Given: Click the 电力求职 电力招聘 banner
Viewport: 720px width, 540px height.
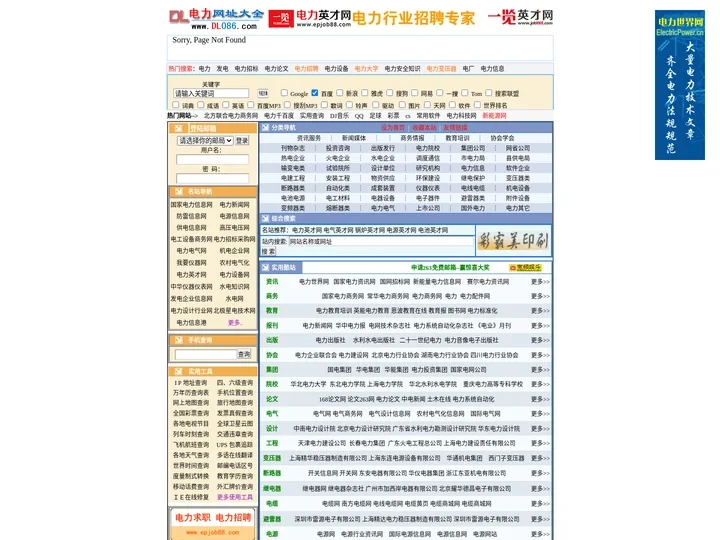Looking at the screenshot, I should [213, 523].
